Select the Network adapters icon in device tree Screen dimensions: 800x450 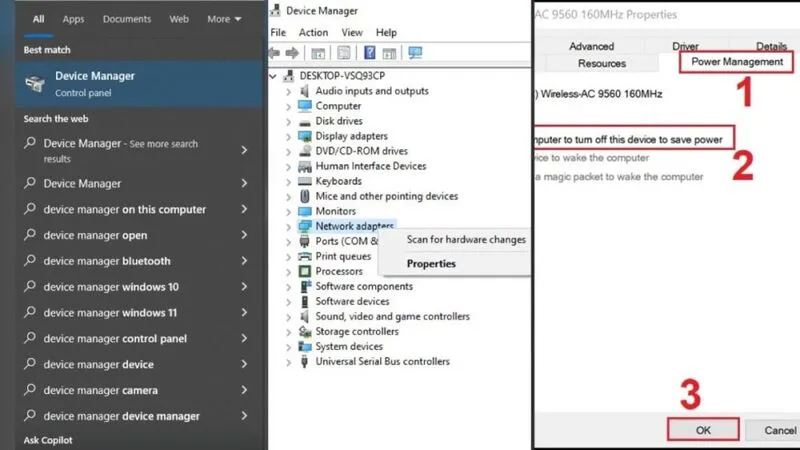[x=305, y=227]
